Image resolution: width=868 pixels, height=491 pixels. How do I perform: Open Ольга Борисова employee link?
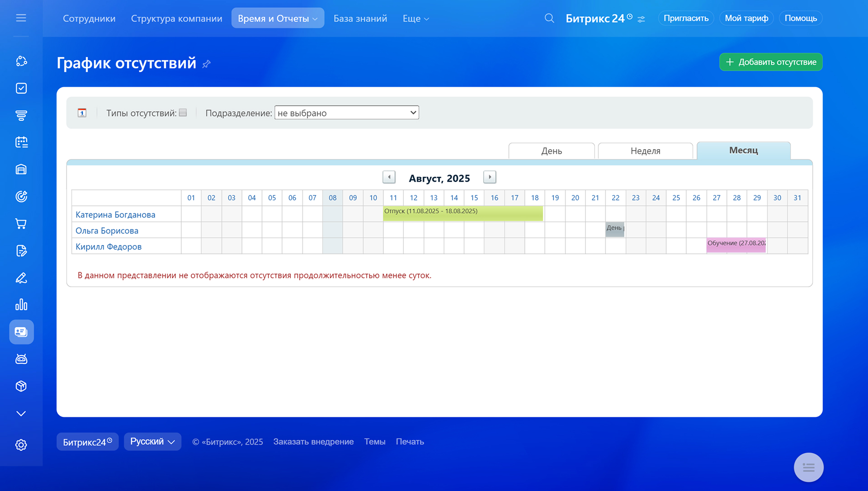point(107,231)
